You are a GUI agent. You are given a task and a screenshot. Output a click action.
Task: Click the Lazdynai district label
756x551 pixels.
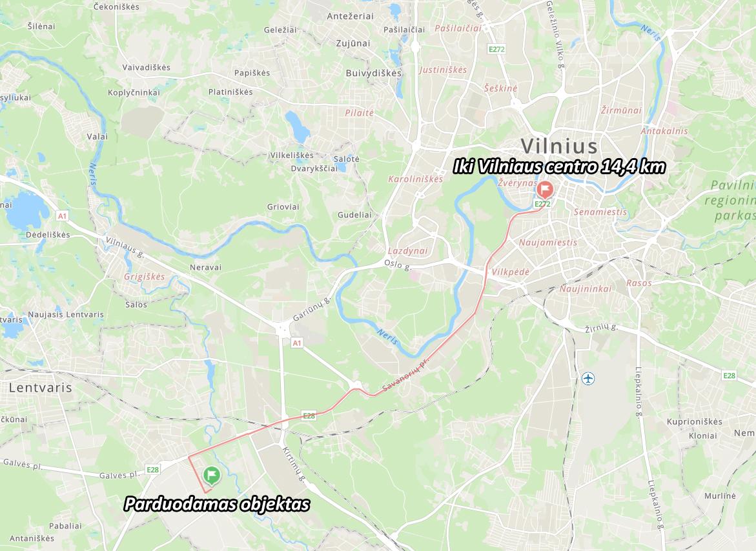(407, 251)
